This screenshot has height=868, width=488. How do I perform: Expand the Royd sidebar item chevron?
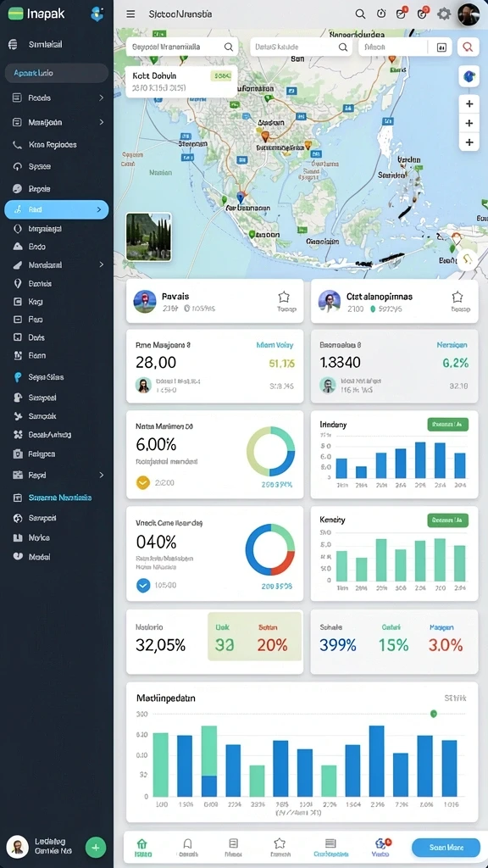[x=102, y=475]
